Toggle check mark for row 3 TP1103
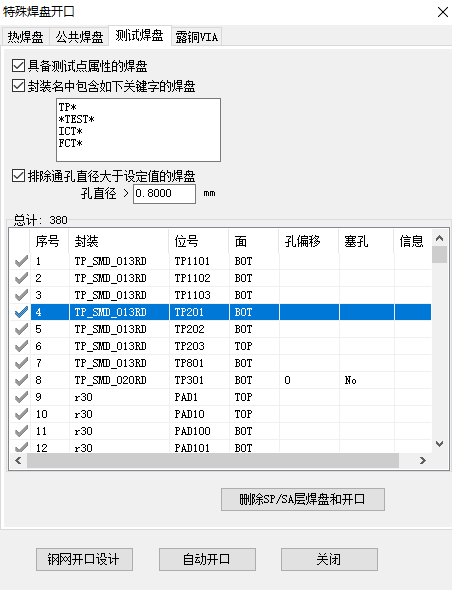 pos(21,295)
